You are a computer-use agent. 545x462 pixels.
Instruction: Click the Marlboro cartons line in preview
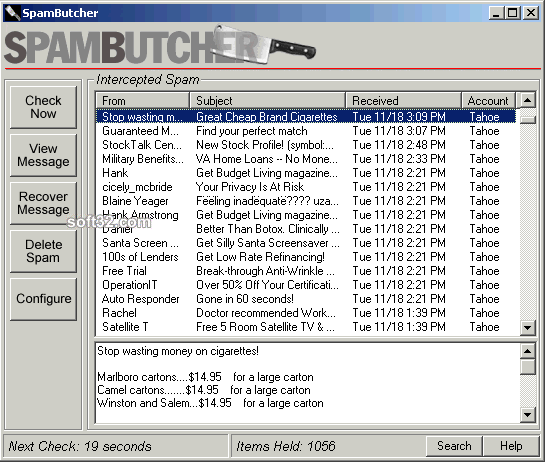coord(205,377)
